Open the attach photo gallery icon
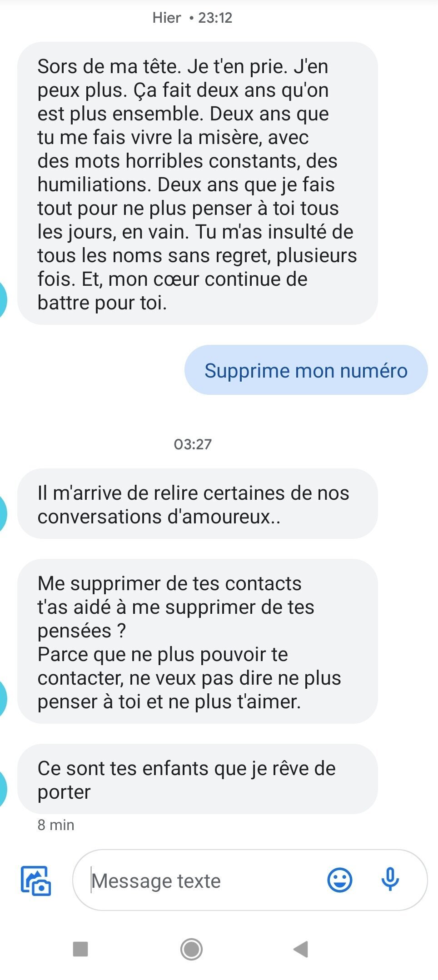This screenshot has height=980, width=438. (36, 881)
